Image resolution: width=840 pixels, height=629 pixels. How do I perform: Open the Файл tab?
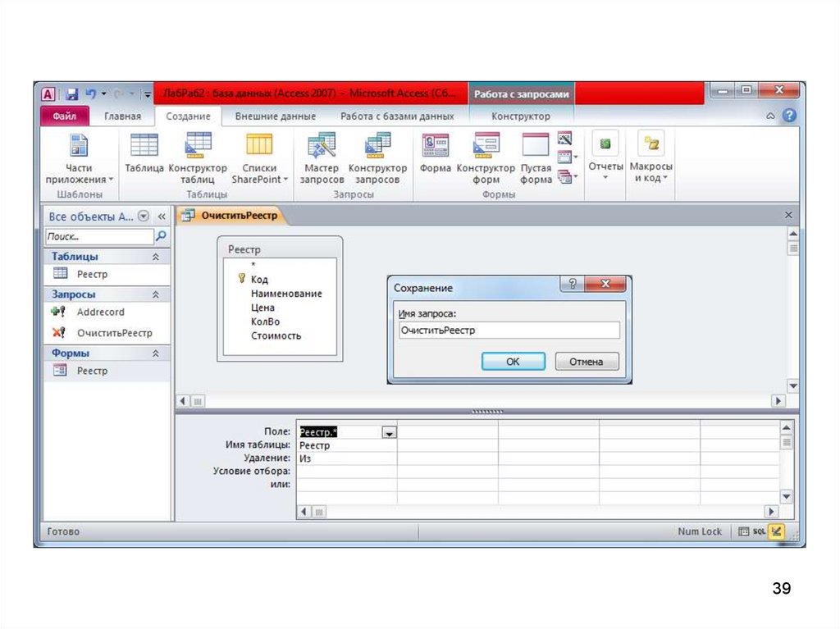(x=64, y=116)
